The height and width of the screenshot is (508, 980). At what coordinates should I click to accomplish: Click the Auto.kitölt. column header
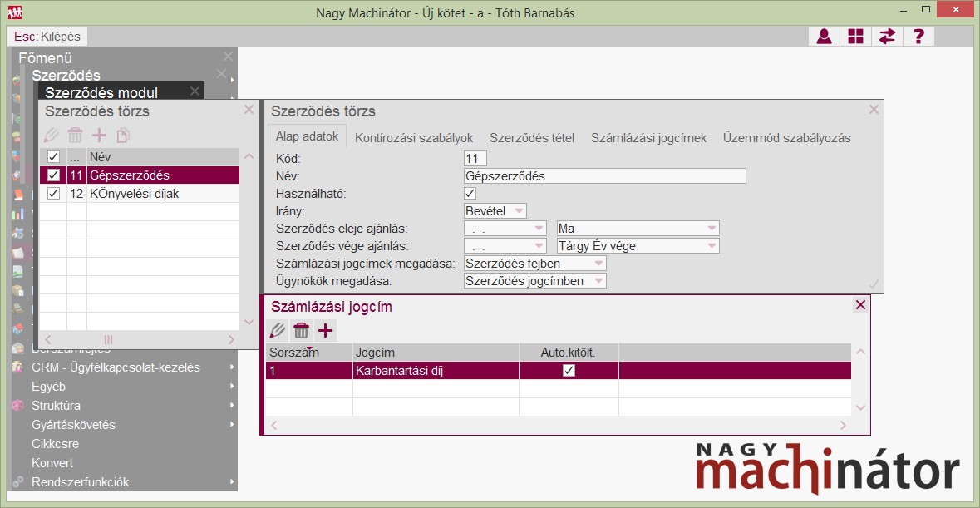click(569, 353)
